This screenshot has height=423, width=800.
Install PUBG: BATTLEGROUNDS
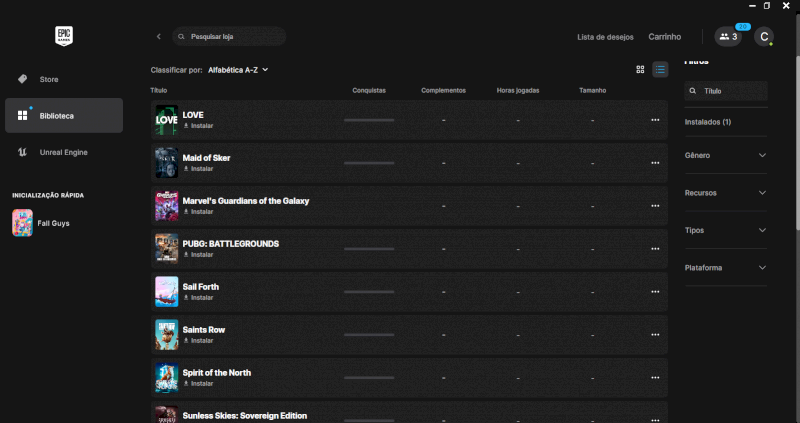(198, 255)
